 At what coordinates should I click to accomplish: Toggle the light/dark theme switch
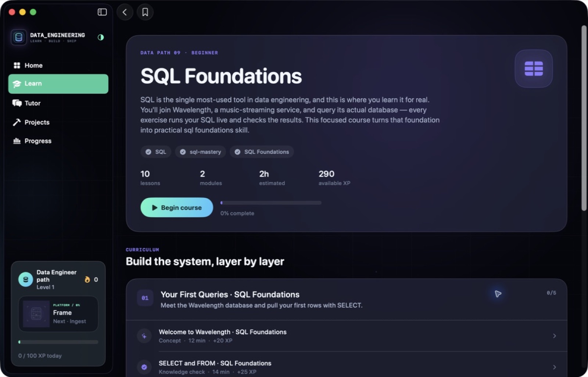[101, 37]
